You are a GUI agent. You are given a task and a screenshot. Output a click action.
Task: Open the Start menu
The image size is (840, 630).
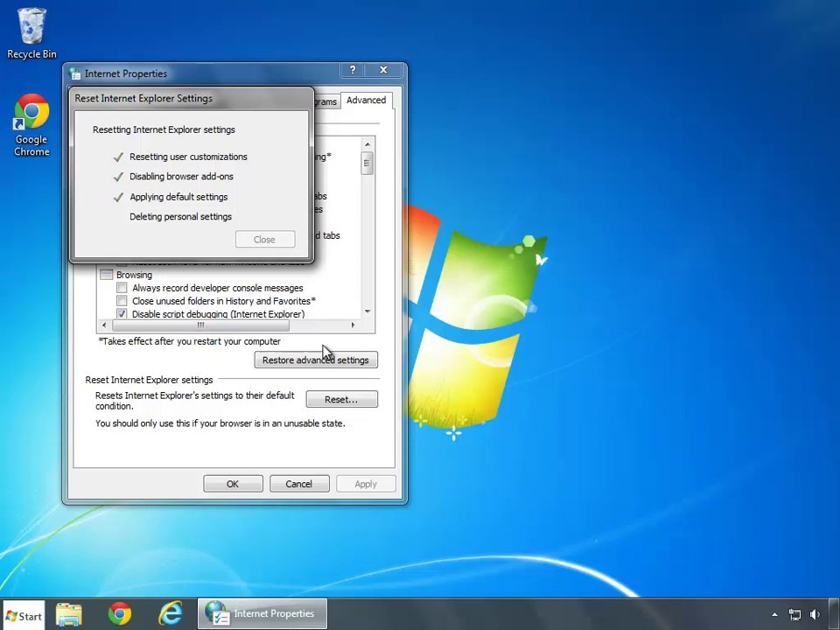click(x=24, y=615)
